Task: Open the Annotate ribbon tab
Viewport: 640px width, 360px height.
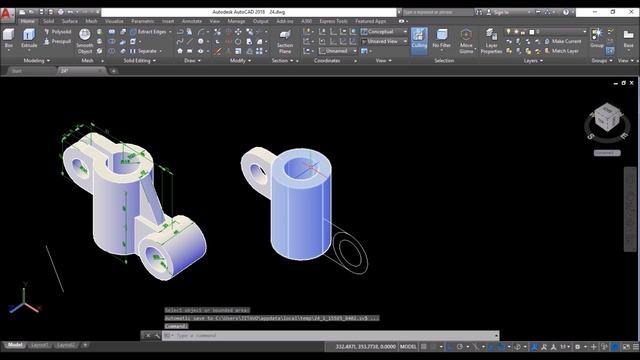Action: coord(192,21)
